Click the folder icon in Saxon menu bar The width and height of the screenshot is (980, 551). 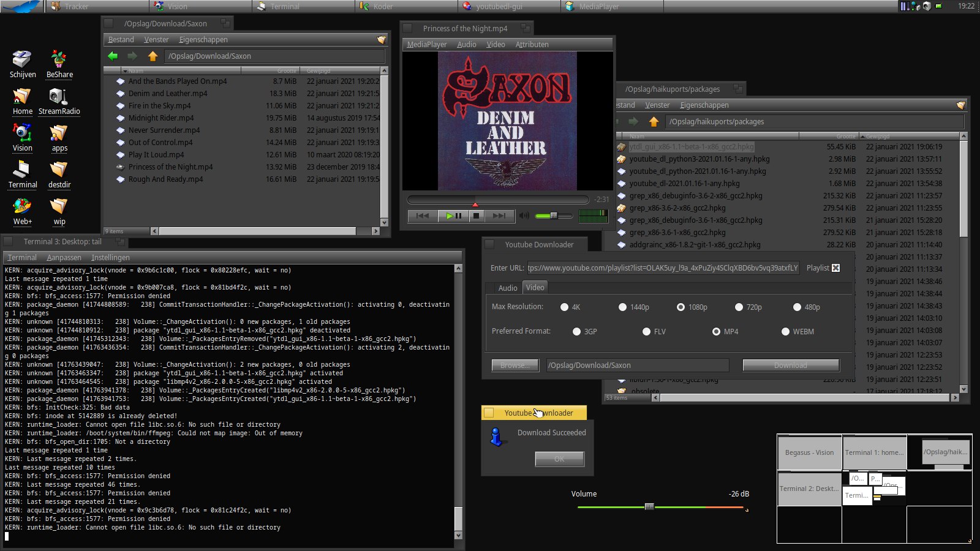click(382, 39)
